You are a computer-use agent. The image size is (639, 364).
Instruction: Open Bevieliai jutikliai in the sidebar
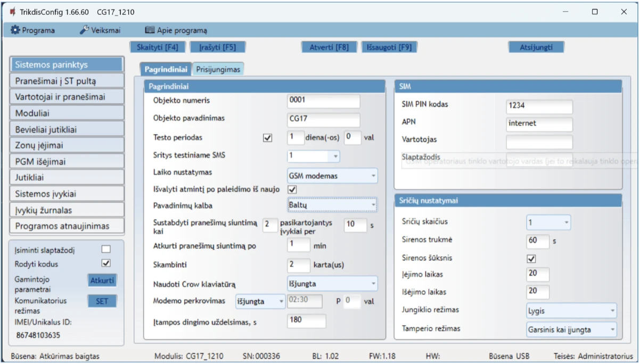[x=67, y=129]
